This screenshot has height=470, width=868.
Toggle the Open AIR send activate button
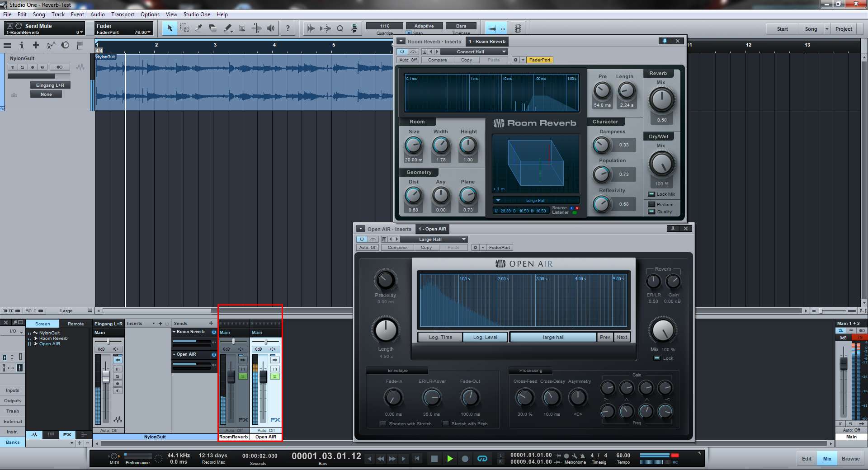214,354
